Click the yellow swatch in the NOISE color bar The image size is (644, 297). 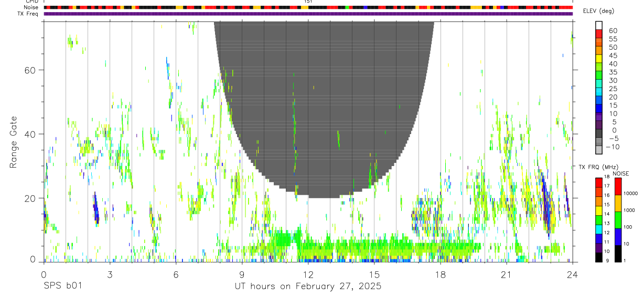[618, 203]
